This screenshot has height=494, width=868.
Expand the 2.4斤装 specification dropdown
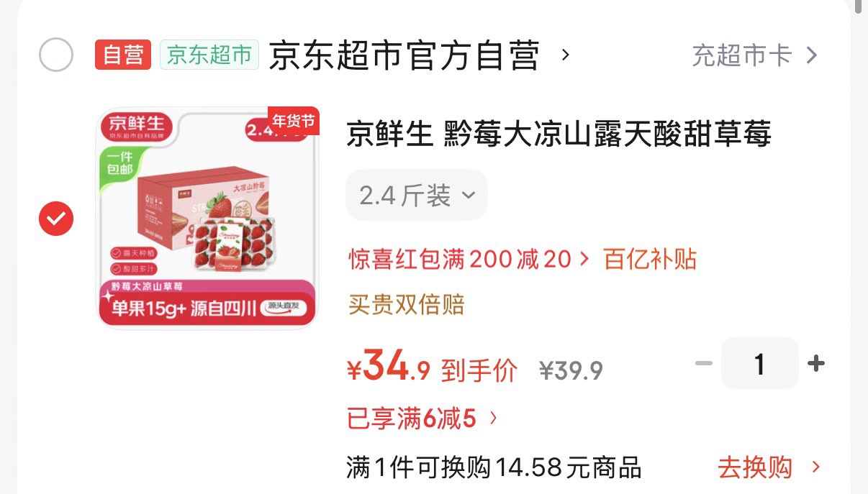pos(417,195)
